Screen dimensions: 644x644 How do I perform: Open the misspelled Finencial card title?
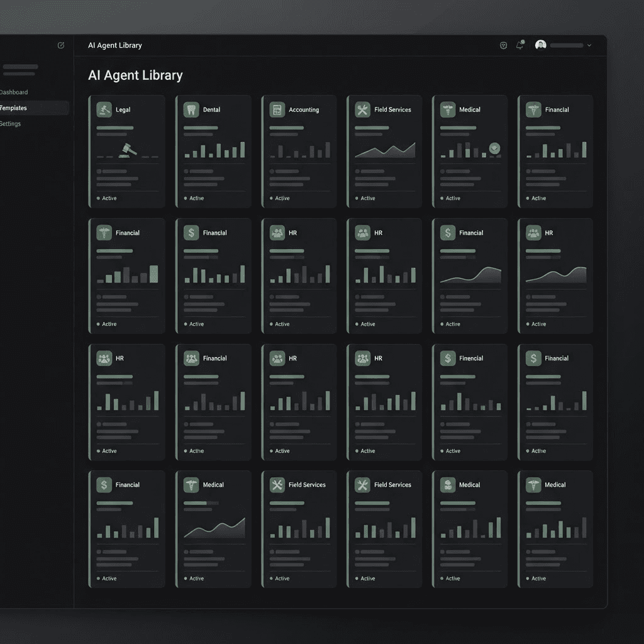(470, 358)
